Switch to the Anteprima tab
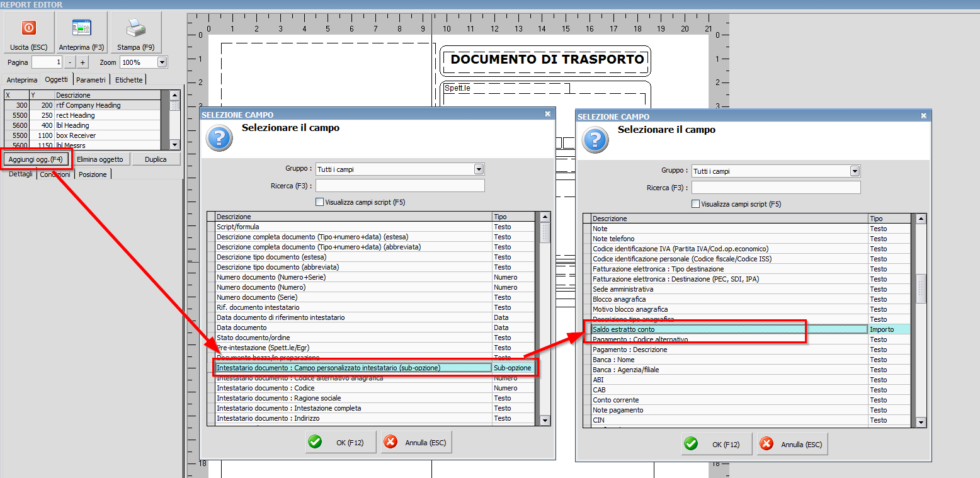This screenshot has width=980, height=478. (22, 80)
